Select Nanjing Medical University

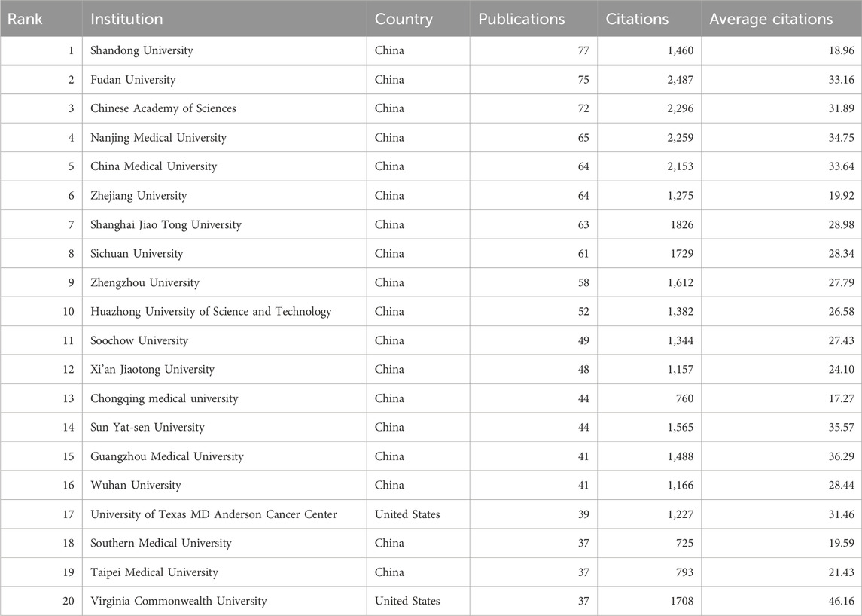pyautogui.click(x=158, y=138)
